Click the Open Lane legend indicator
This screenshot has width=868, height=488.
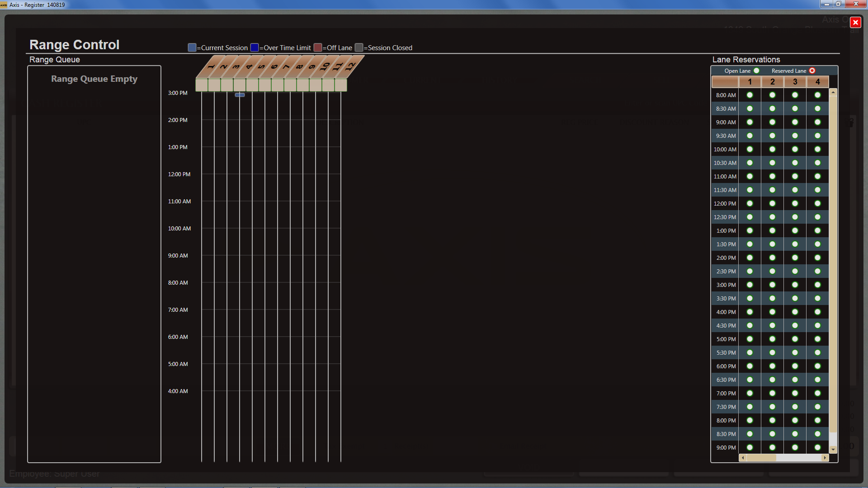pyautogui.click(x=757, y=70)
